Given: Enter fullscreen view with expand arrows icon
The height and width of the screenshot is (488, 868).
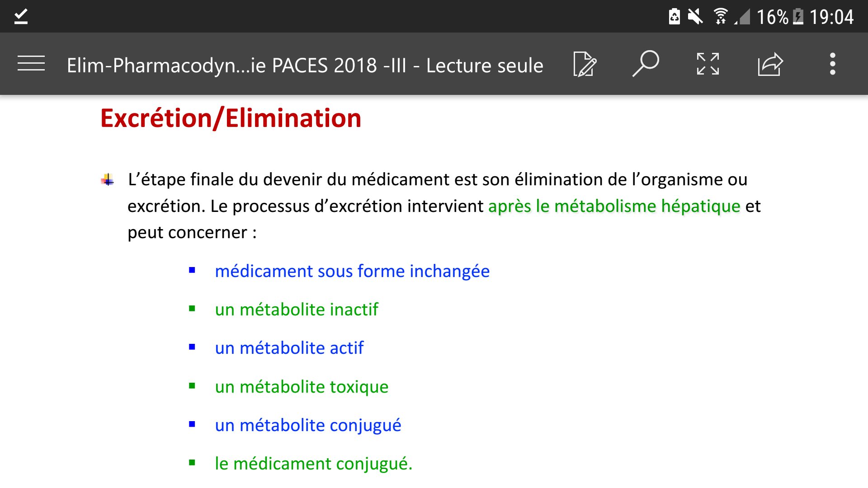Looking at the screenshot, I should [708, 64].
